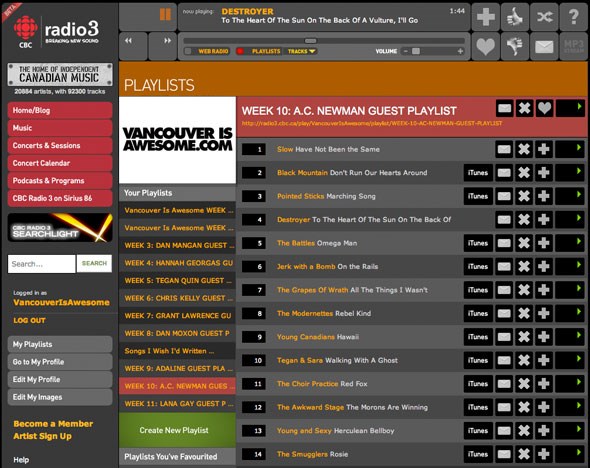This screenshot has width=590, height=468.
Task: Skip back to the previous track
Action: (x=133, y=46)
